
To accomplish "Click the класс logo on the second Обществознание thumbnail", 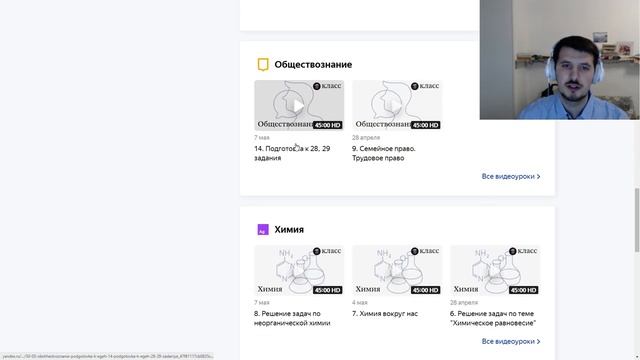I will click(x=425, y=86).
